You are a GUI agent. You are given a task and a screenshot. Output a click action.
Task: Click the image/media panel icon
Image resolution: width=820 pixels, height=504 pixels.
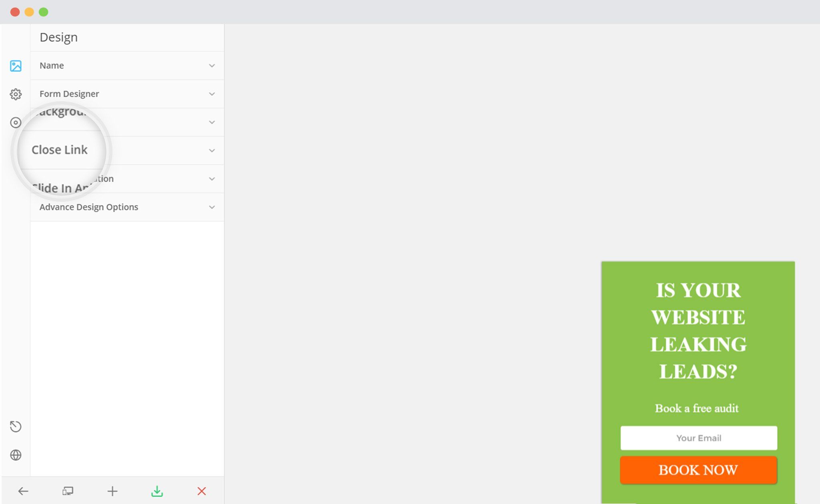tap(15, 65)
